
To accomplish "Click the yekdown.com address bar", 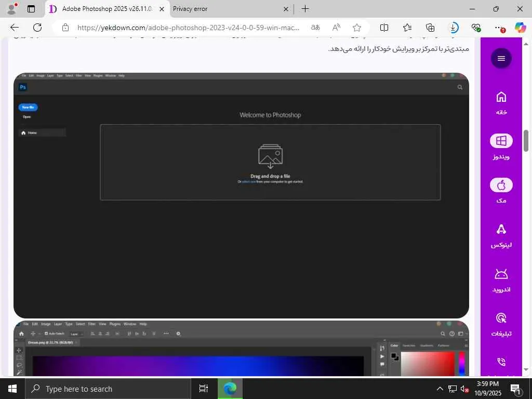I will point(188,28).
